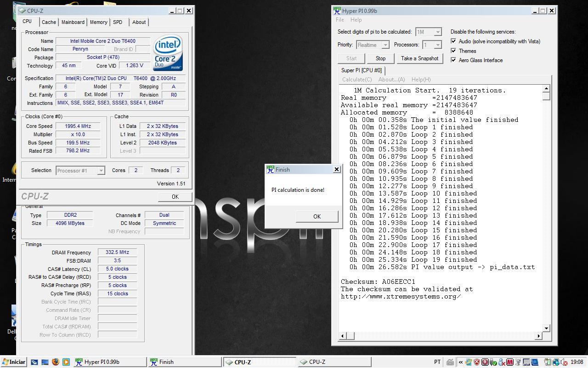588x368 pixels.
Task: Switch to the About tab in CPU-Z
Action: (139, 22)
